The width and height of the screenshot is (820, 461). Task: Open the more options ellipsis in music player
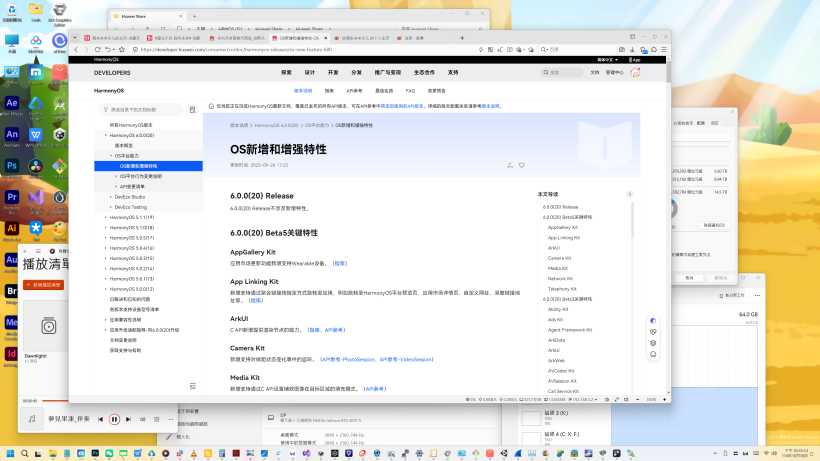[171, 419]
